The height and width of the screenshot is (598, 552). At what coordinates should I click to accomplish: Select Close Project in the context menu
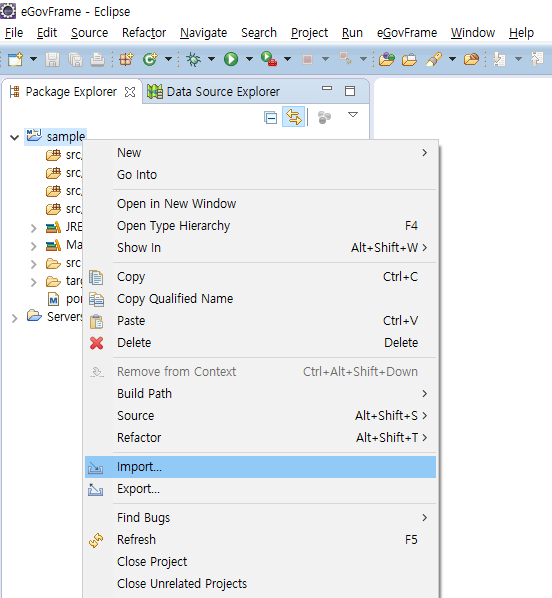(x=261, y=562)
